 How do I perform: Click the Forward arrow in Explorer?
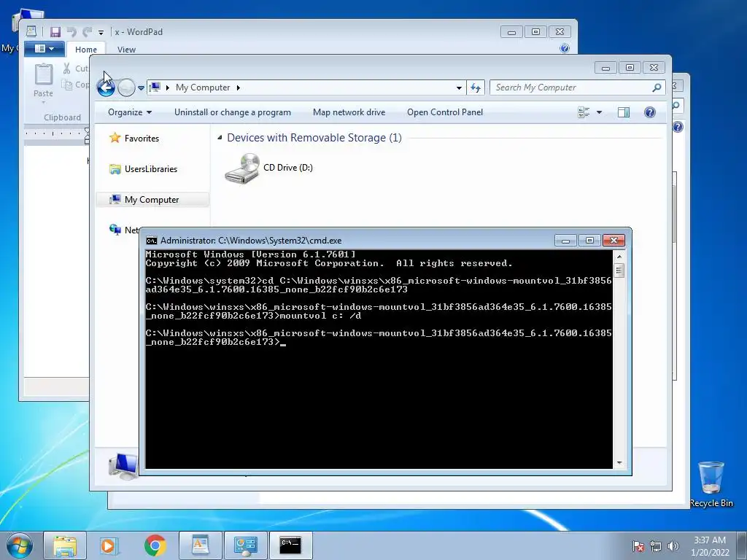coord(126,87)
